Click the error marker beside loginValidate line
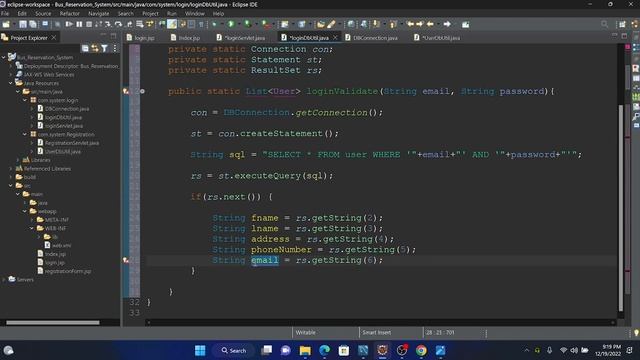 [x=126, y=91]
